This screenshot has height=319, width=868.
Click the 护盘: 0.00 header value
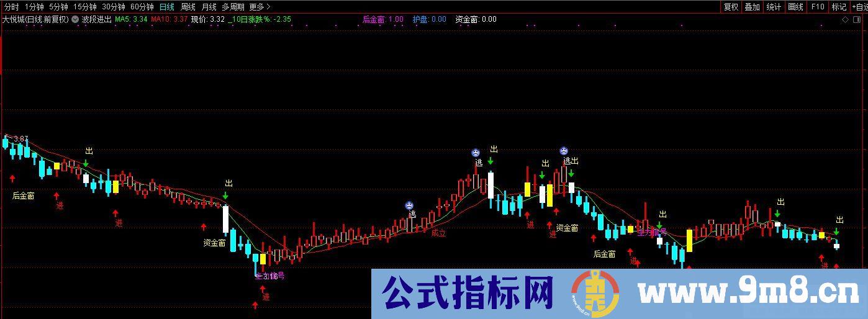click(x=430, y=19)
